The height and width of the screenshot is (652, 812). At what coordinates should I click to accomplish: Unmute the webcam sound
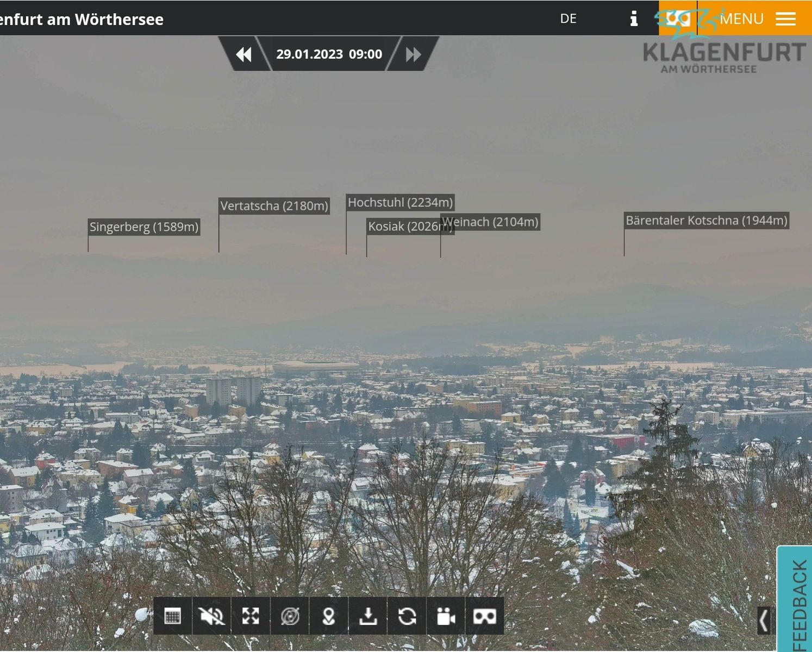click(211, 616)
